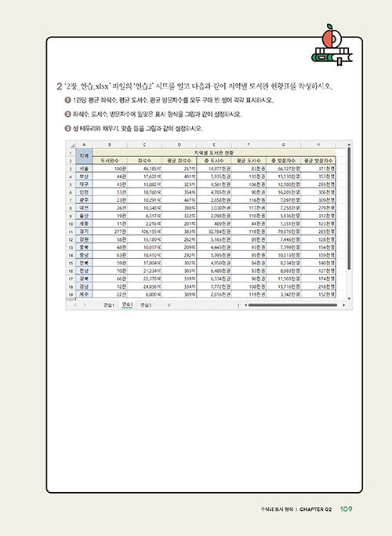Screen dimensions: 392x536
Task: Select column G header
Action: [283, 145]
